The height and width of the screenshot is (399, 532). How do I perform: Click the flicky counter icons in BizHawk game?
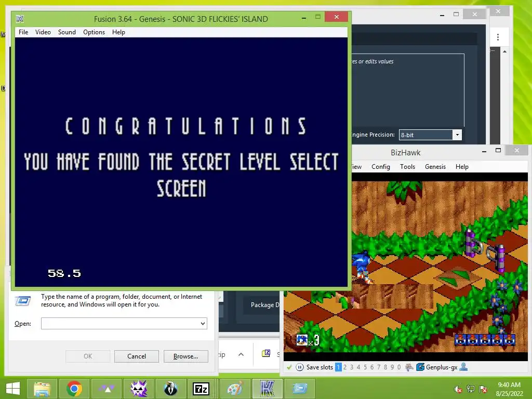(485, 340)
